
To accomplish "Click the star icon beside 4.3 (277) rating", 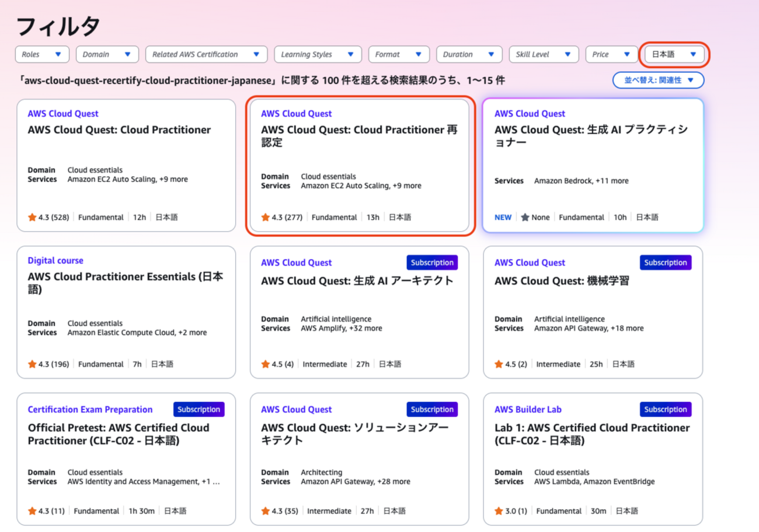I will pos(265,217).
